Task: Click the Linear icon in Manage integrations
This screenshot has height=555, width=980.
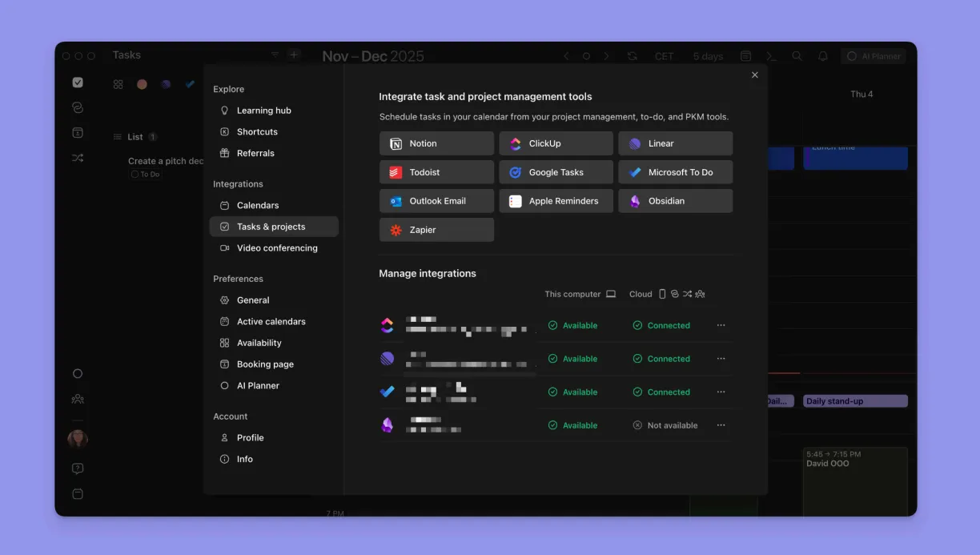Action: (388, 359)
